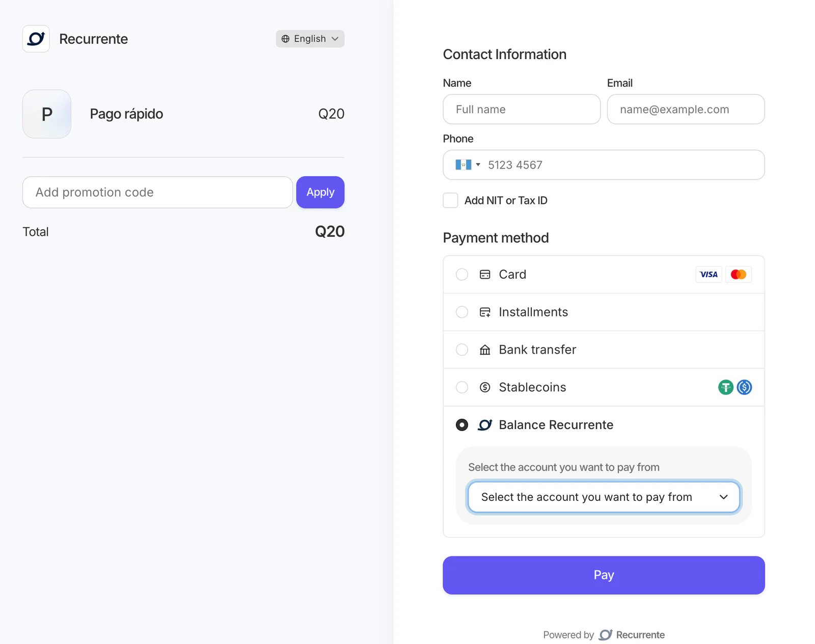Click the Pago rápido product name
The image size is (815, 644).
[x=126, y=114]
